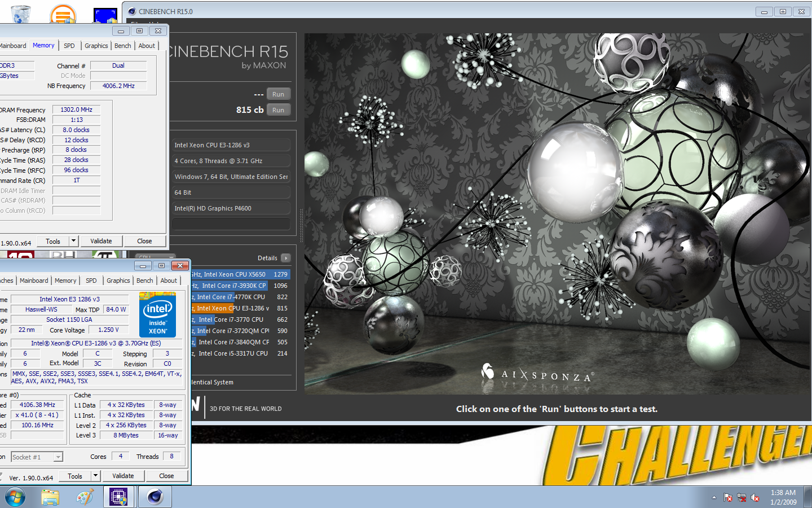The image size is (812, 508).
Task: Select the Recycle Bin desktop icon
Action: tap(21, 14)
